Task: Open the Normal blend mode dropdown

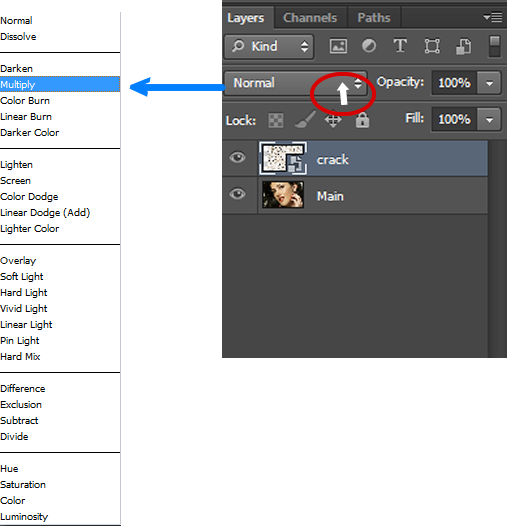Action: click(x=296, y=83)
